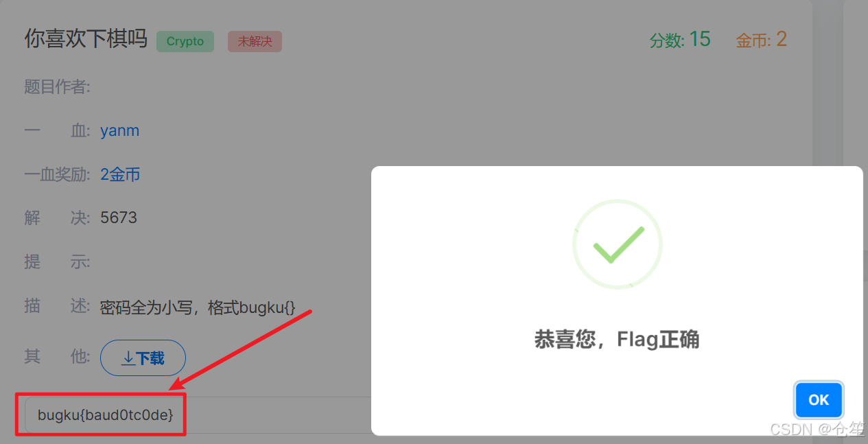
Task: Dismiss the dialog with the OK button
Action: (x=819, y=400)
